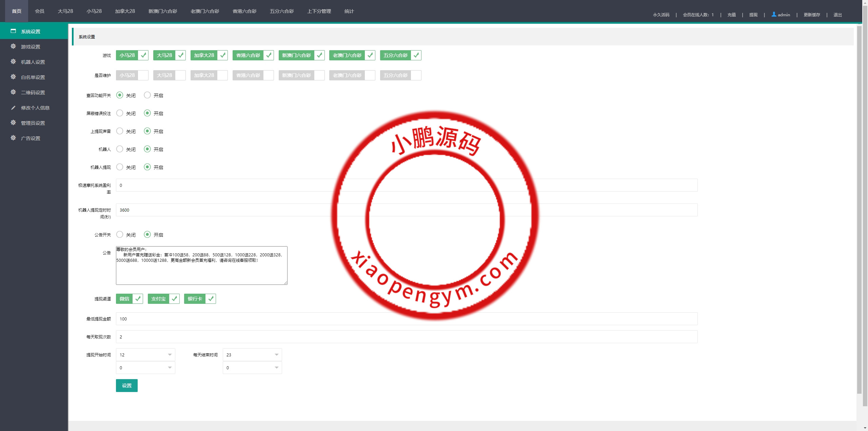Click gear icon beside 游戏设置
This screenshot has height=431, width=868.
click(x=13, y=46)
